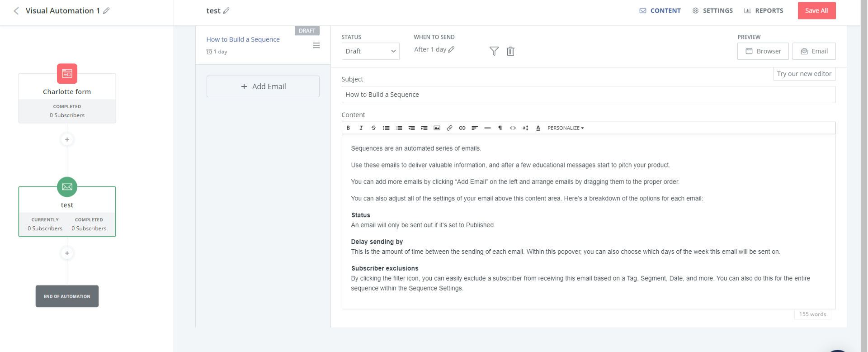
Task: Click Add Email button
Action: tap(263, 86)
